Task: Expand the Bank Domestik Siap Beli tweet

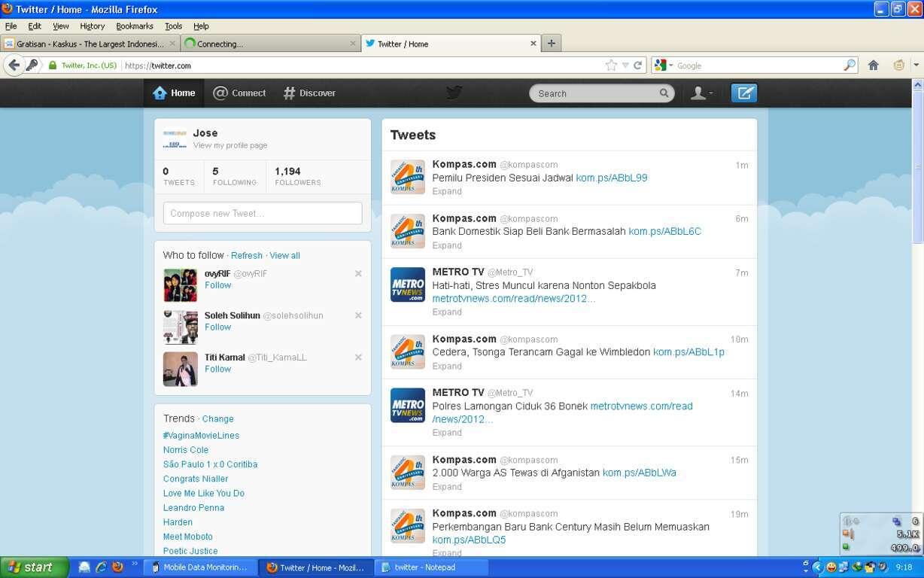Action: (447, 245)
